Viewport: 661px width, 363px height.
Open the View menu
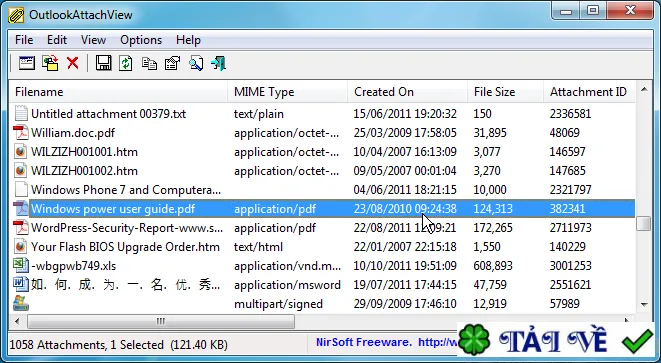(93, 40)
